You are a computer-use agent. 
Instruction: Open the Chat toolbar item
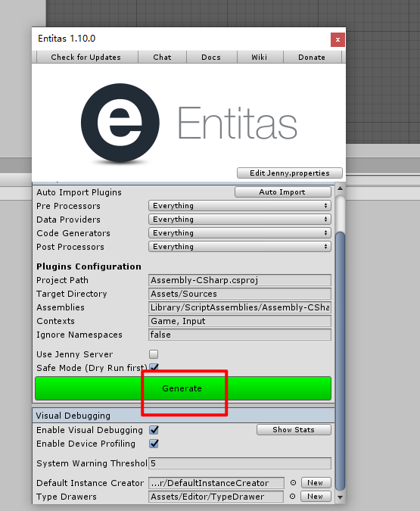tap(162, 57)
